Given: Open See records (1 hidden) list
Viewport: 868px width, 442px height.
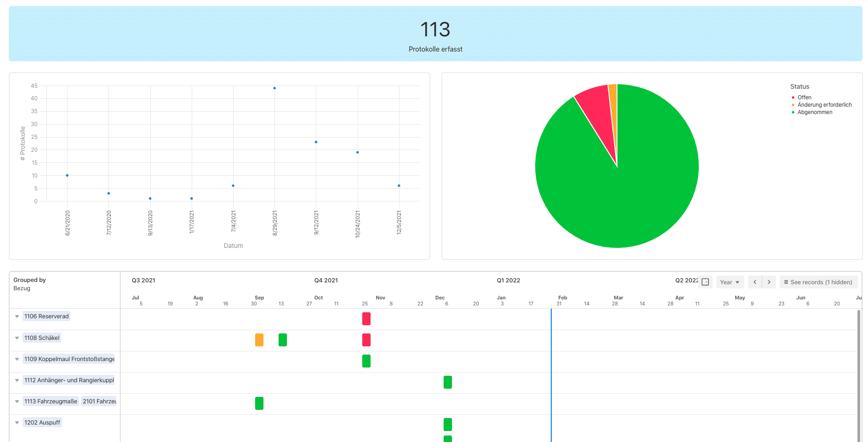Looking at the screenshot, I should (x=818, y=282).
